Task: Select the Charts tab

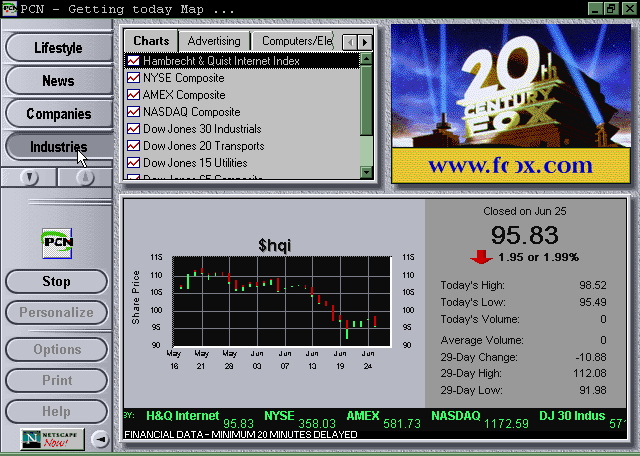Action: coord(151,41)
